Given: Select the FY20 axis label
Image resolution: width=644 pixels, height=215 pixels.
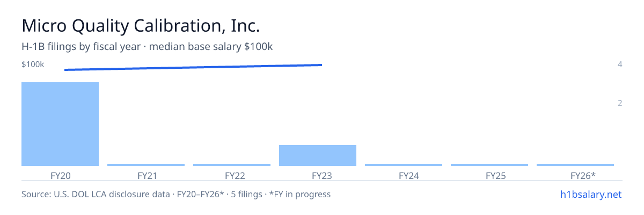Looking at the screenshot, I should coord(60,175).
